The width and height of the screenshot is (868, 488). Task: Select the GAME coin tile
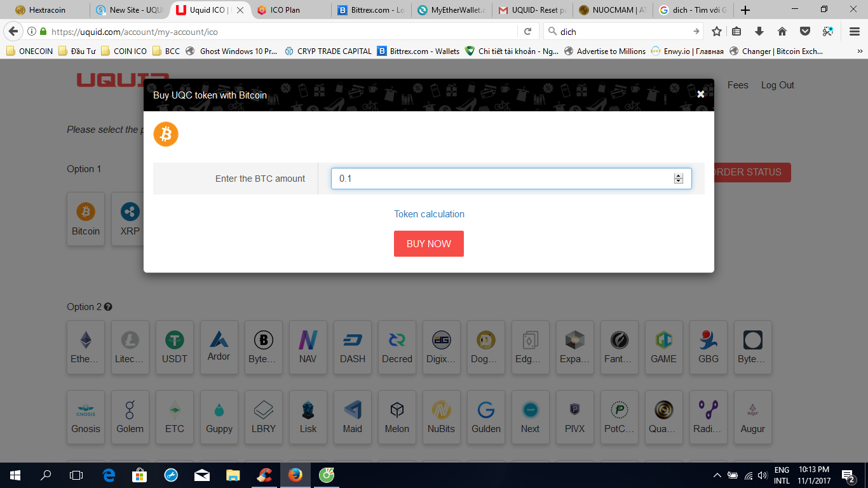point(664,347)
